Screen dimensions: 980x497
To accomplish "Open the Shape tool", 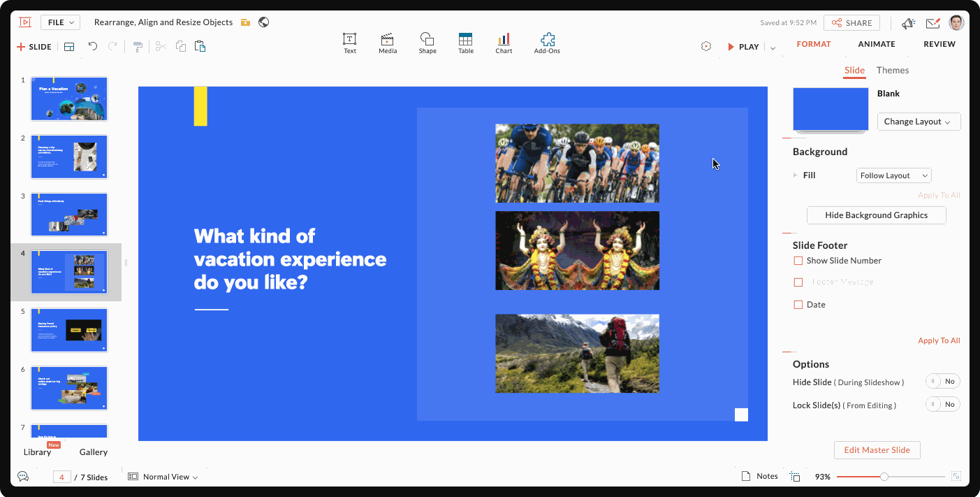I will (x=427, y=43).
